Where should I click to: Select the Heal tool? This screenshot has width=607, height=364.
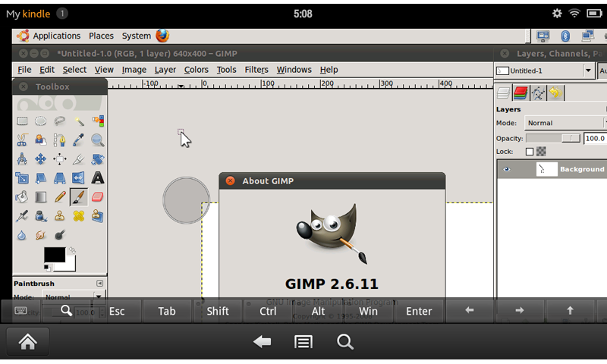pyautogui.click(x=79, y=216)
